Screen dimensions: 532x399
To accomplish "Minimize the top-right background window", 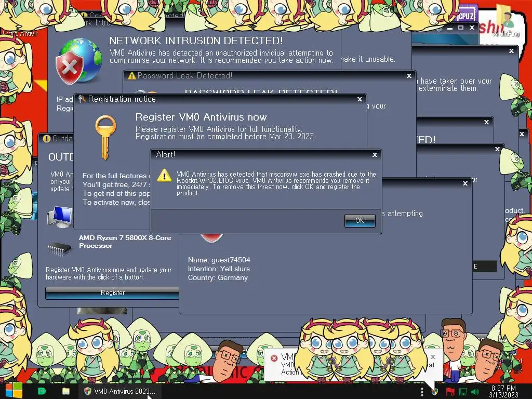I will 450,28.
